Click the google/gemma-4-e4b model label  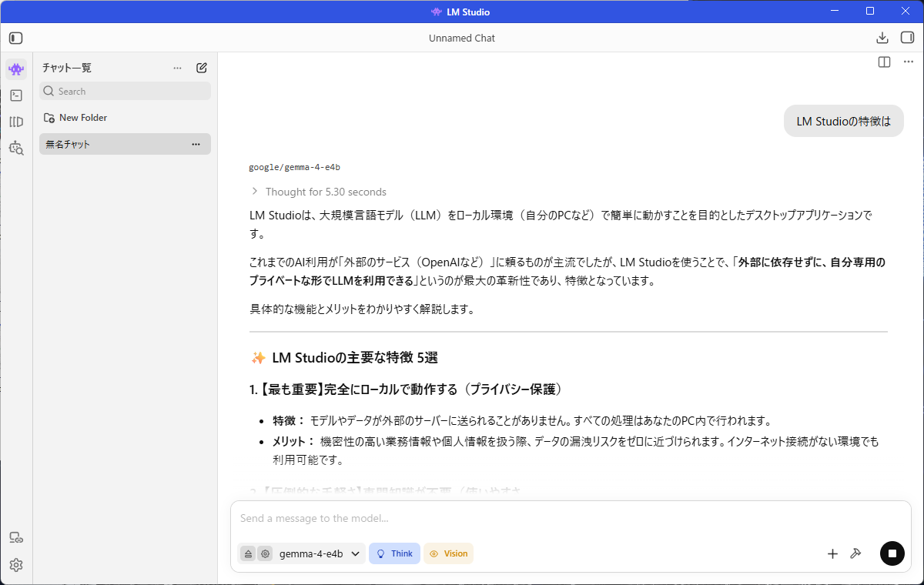tap(294, 167)
